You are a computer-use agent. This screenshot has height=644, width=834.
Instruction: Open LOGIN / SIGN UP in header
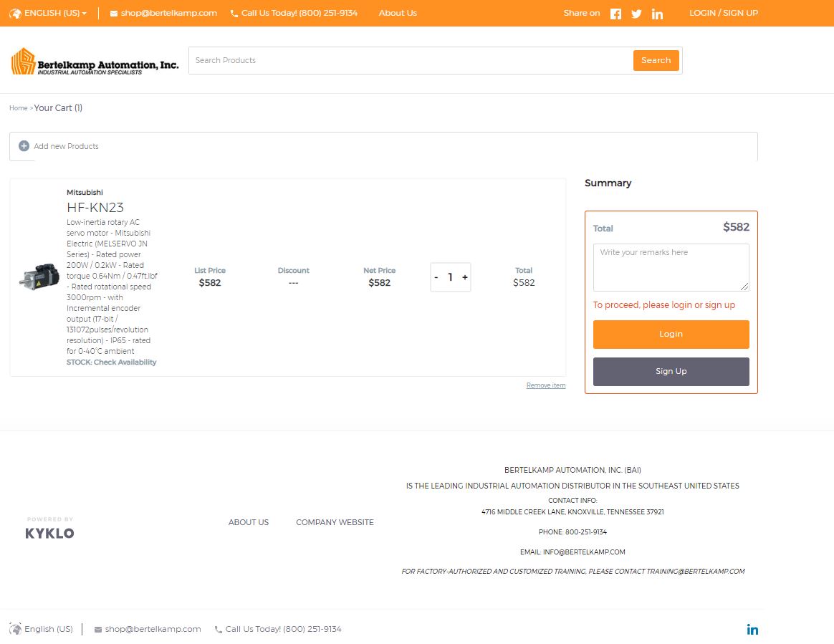724,14
